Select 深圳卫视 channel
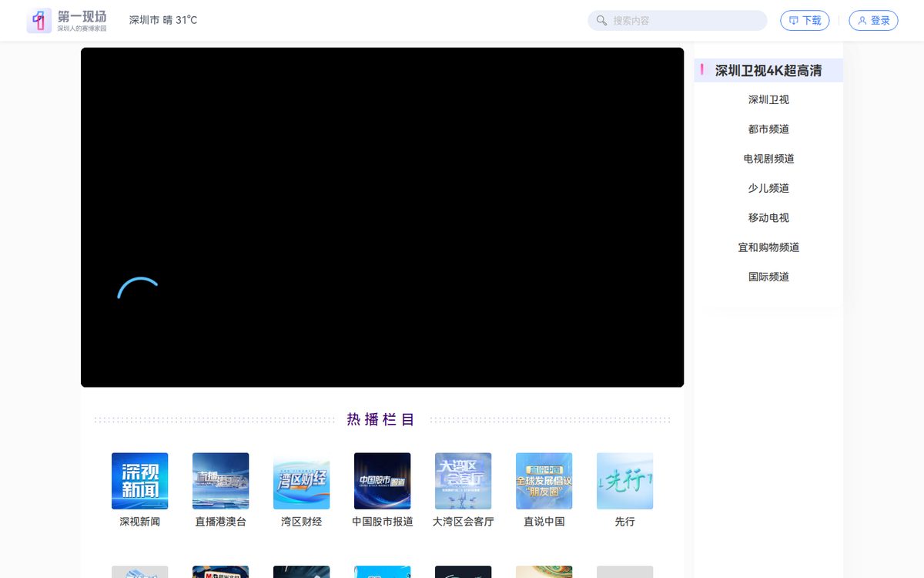 tap(768, 99)
